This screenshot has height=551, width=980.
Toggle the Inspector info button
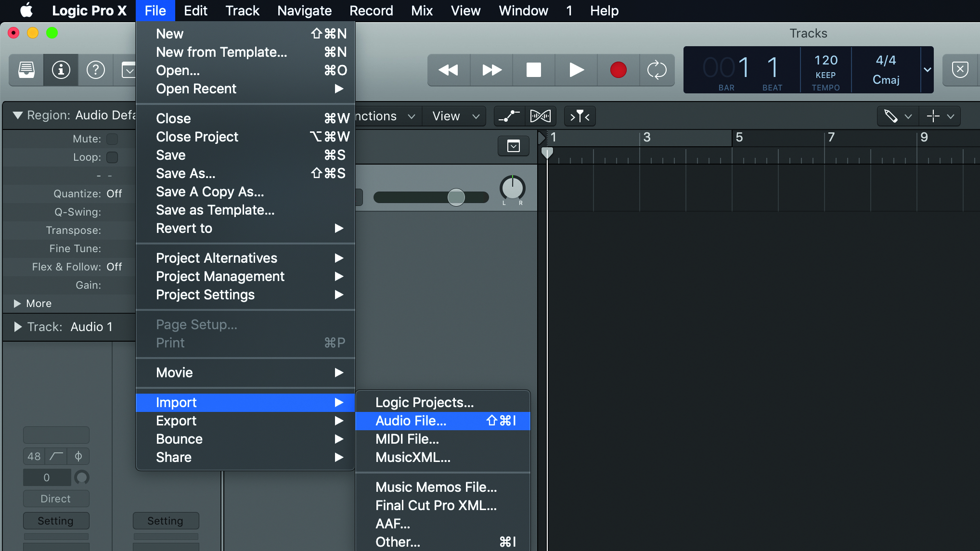coord(61,70)
